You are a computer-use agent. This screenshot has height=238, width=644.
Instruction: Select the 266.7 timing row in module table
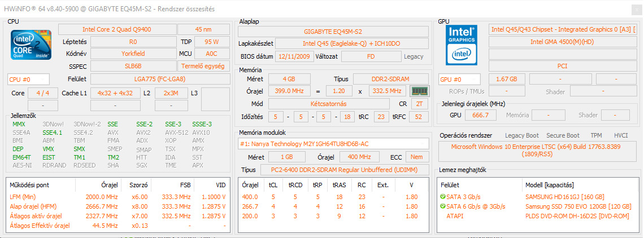(x=333, y=206)
